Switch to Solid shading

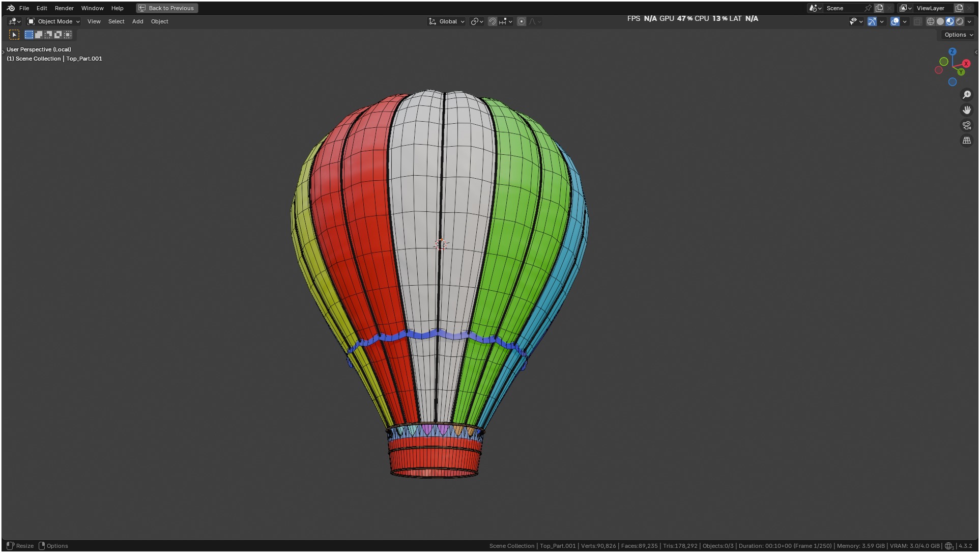(940, 21)
